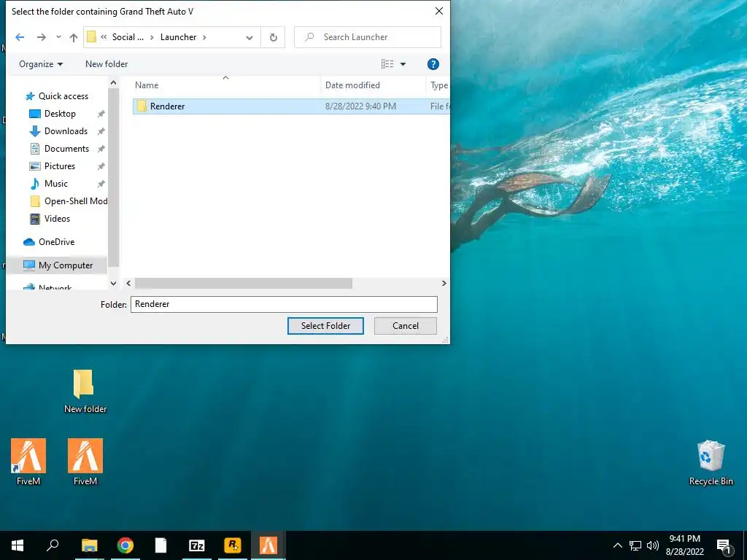
Task: Click the Folder name input box
Action: (284, 304)
